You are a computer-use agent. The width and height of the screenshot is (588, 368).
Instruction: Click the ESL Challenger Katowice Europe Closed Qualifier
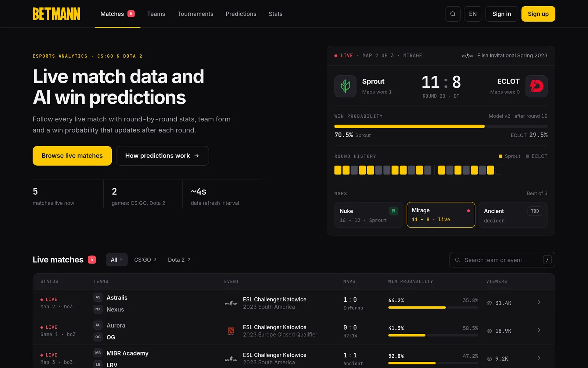[280, 331]
